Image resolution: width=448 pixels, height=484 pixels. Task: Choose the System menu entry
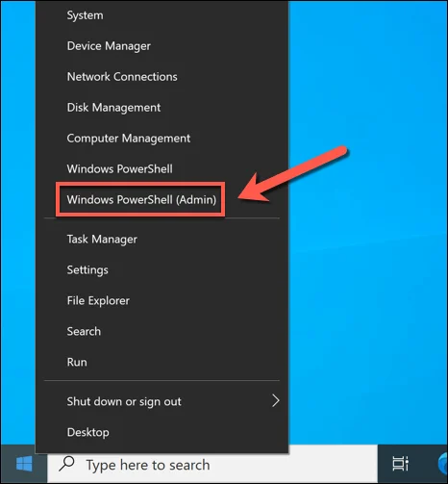[85, 15]
